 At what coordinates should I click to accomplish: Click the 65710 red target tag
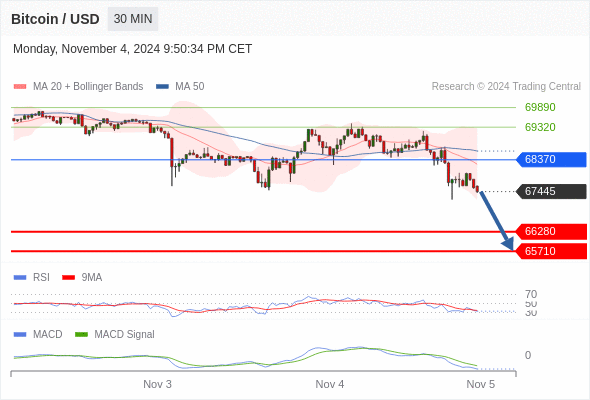pos(551,251)
